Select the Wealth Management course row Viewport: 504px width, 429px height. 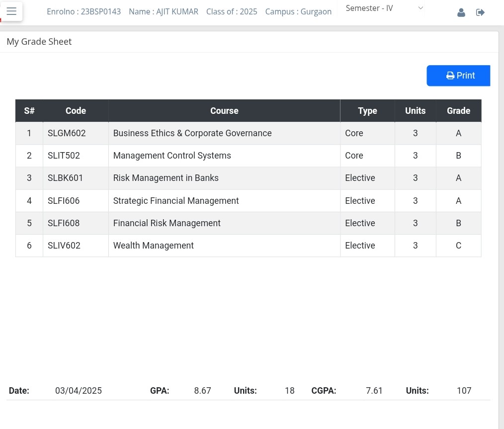tap(153, 246)
